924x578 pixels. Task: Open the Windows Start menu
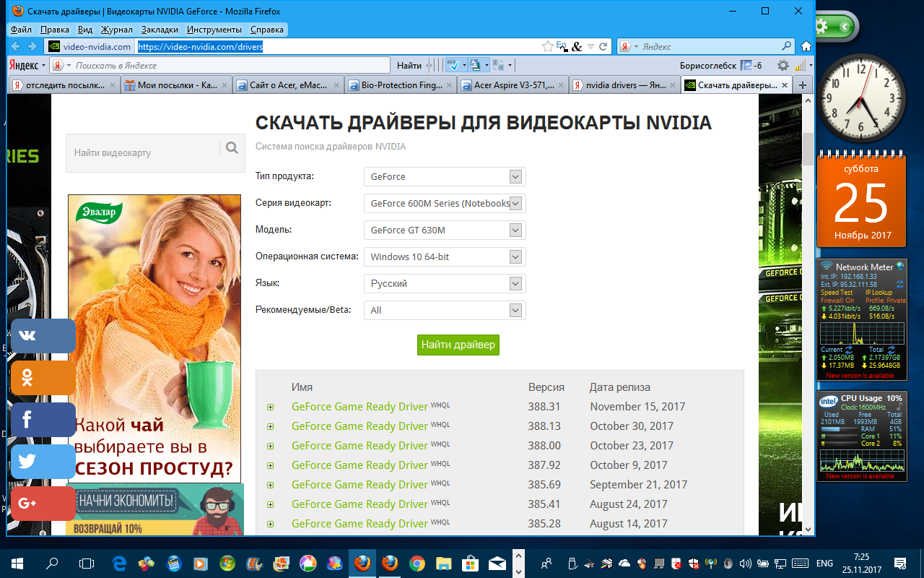(x=17, y=563)
